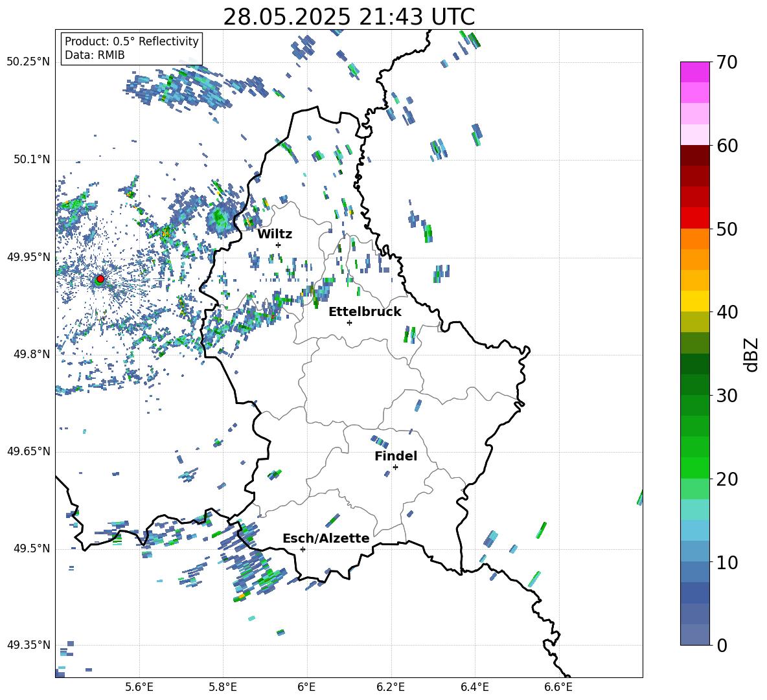Click the dBZ colorbar axis label
Image resolution: width=767 pixels, height=700 pixels.
coord(752,354)
